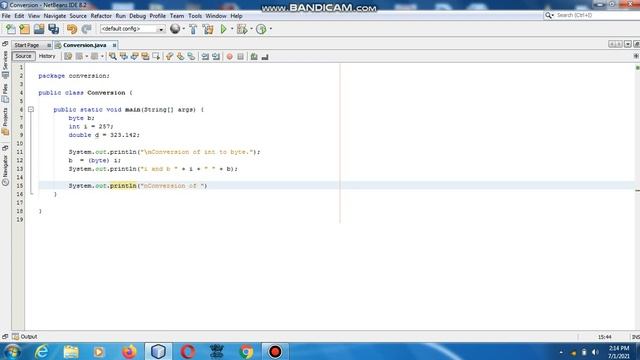This screenshot has width=640, height=360.
Task: Click the Clean and Build icon
Action: coord(208,29)
